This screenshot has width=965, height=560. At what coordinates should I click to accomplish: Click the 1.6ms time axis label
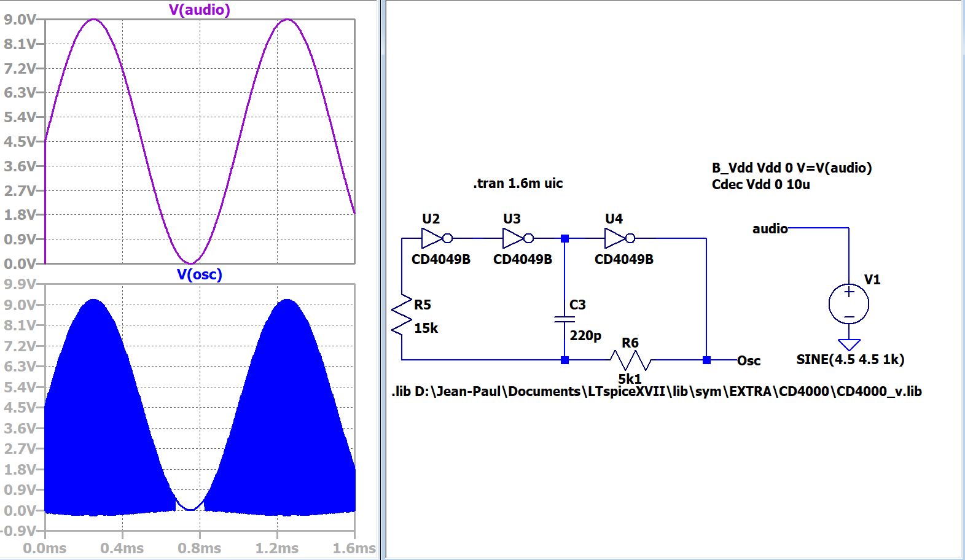click(354, 548)
